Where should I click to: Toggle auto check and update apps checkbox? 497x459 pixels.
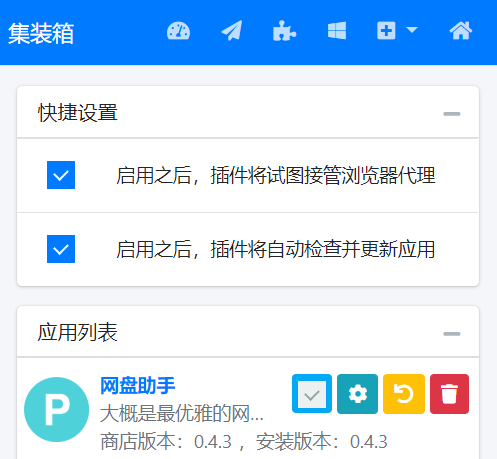[61, 249]
